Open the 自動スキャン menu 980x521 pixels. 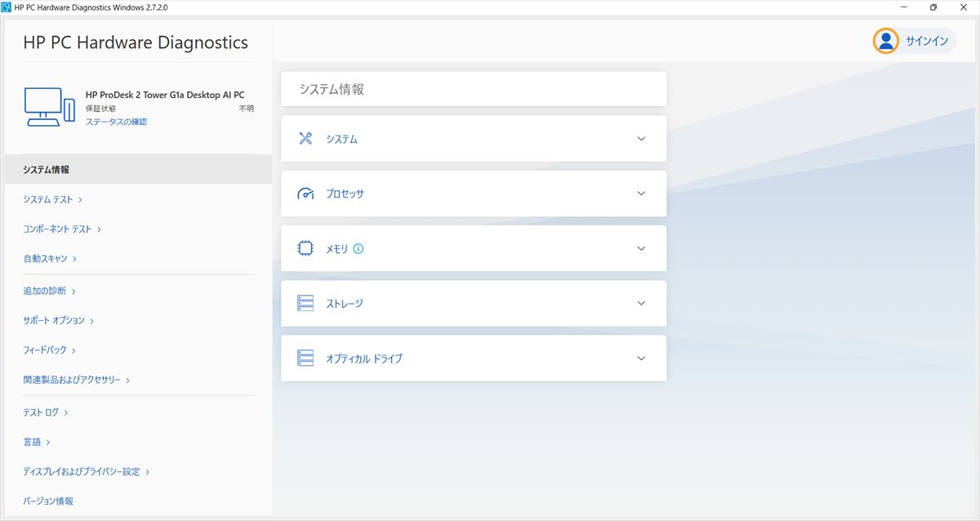tap(50, 259)
